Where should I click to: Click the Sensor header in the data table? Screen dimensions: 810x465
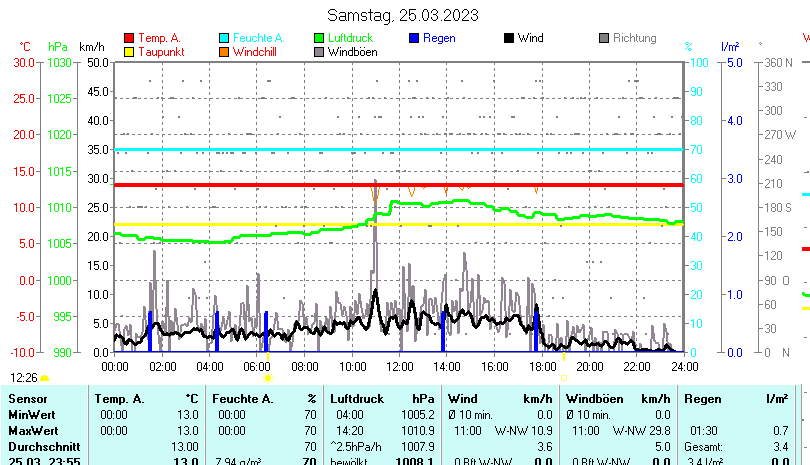click(x=27, y=399)
